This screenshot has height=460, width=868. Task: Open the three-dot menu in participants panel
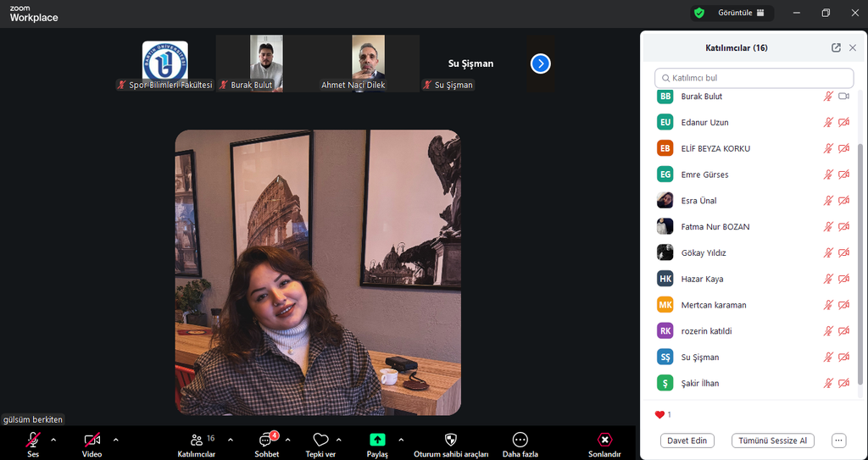pyautogui.click(x=838, y=441)
